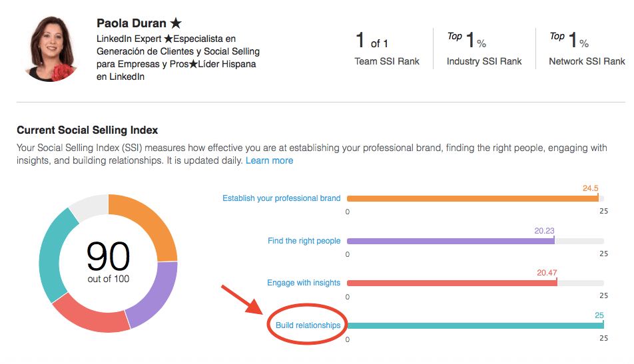Click the Team SSI Rank stat
The image size is (634, 364).
(386, 49)
